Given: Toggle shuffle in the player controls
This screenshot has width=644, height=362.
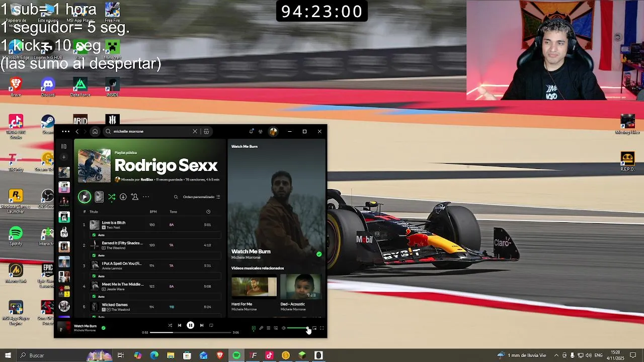Looking at the screenshot, I should pos(170,325).
